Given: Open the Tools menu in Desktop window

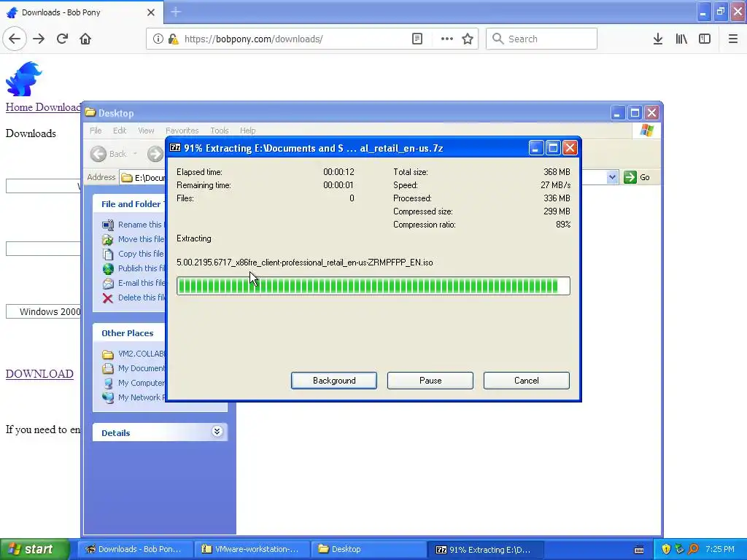Looking at the screenshot, I should (x=219, y=131).
